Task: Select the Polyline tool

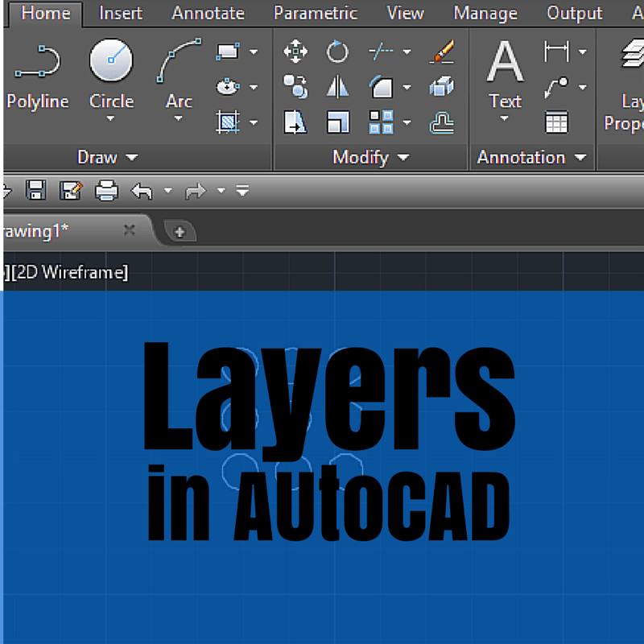Action: click(x=37, y=76)
